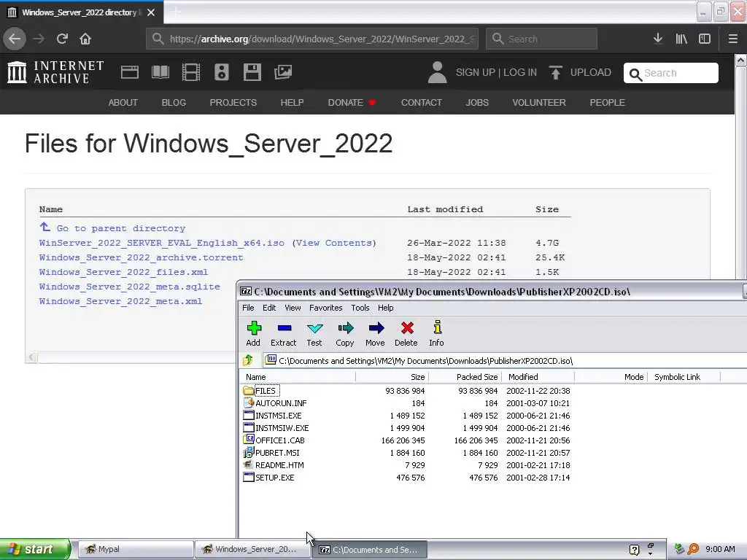747x560 pixels.
Task: Go up one folder level in 7-Zip
Action: (248, 360)
